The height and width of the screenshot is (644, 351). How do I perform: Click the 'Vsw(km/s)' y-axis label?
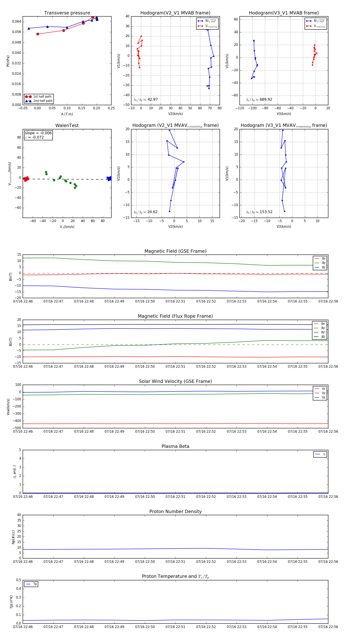pyautogui.click(x=8, y=407)
